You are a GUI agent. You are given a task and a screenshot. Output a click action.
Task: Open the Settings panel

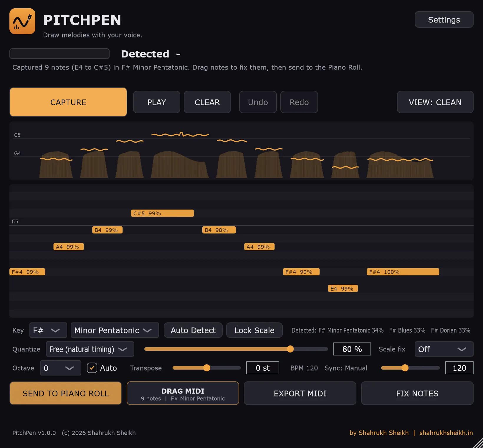[x=444, y=19]
